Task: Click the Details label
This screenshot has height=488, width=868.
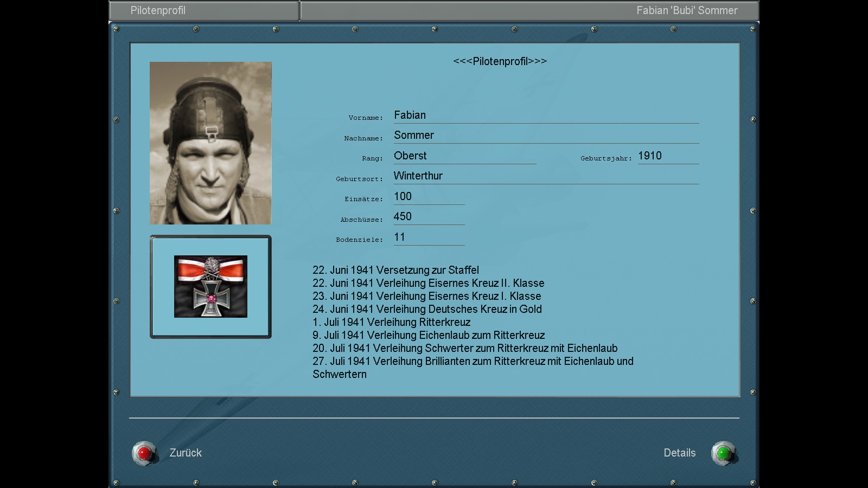Action: 680,453
